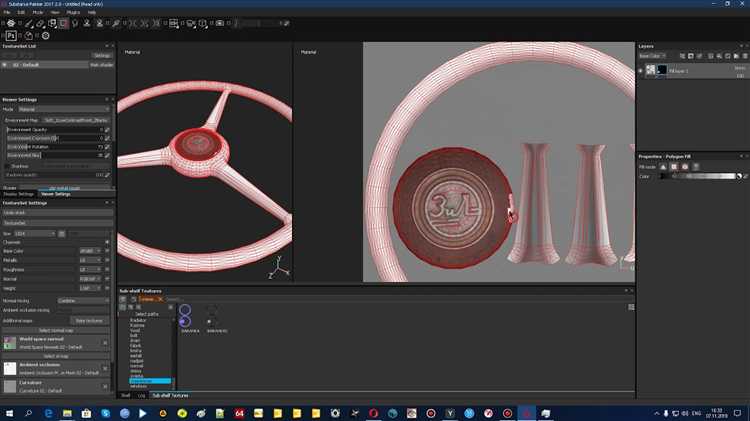Toggle the 02 - Default texture set visibility
The image size is (750, 421).
coord(5,65)
